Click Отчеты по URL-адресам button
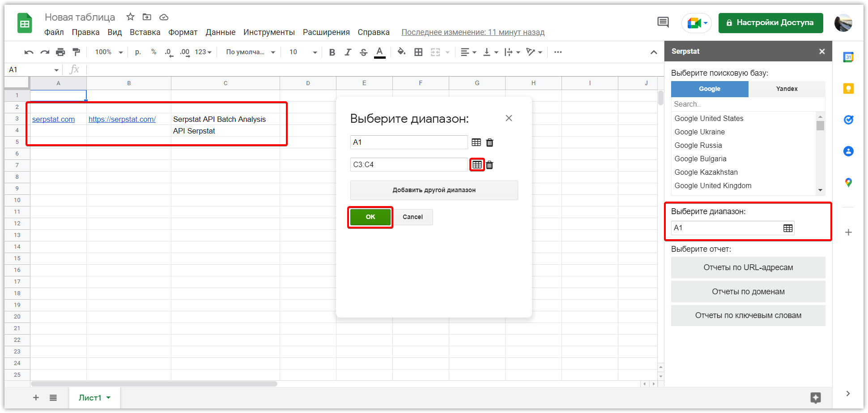 (748, 267)
